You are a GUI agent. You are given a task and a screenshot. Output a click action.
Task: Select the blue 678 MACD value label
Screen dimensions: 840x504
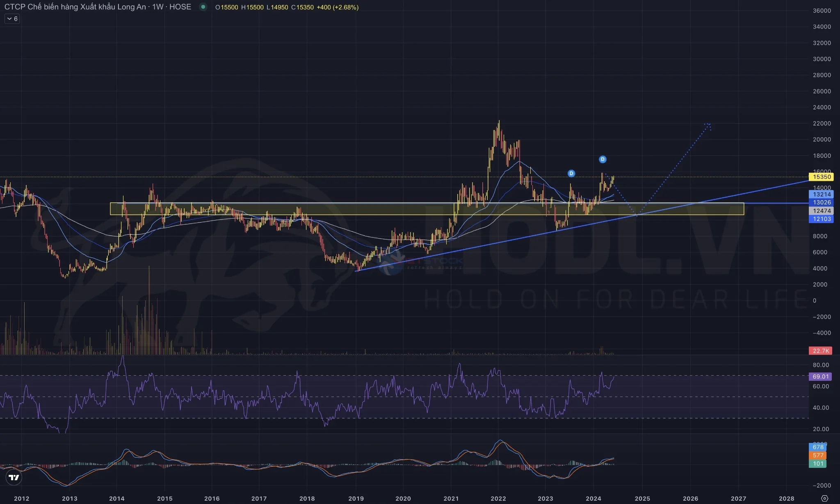(818, 447)
